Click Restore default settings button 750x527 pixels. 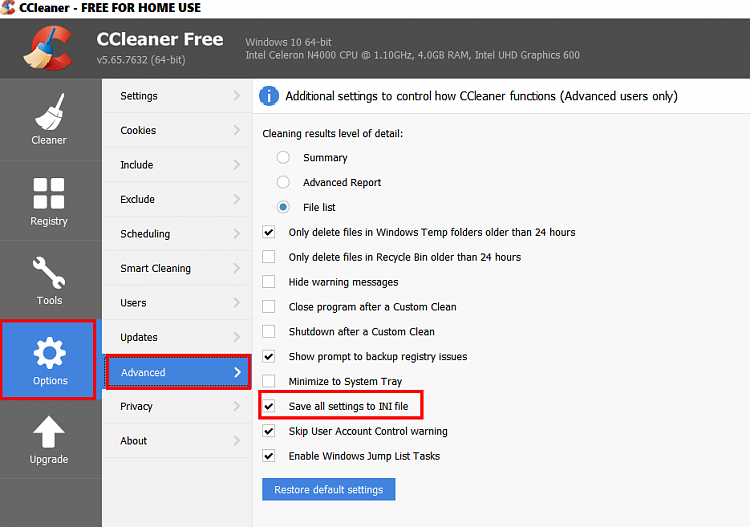[329, 489]
